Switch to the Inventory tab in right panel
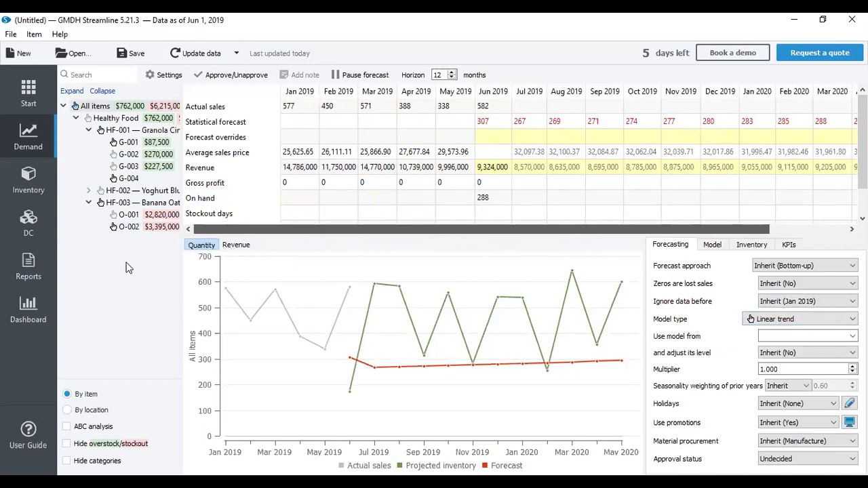 (x=751, y=245)
